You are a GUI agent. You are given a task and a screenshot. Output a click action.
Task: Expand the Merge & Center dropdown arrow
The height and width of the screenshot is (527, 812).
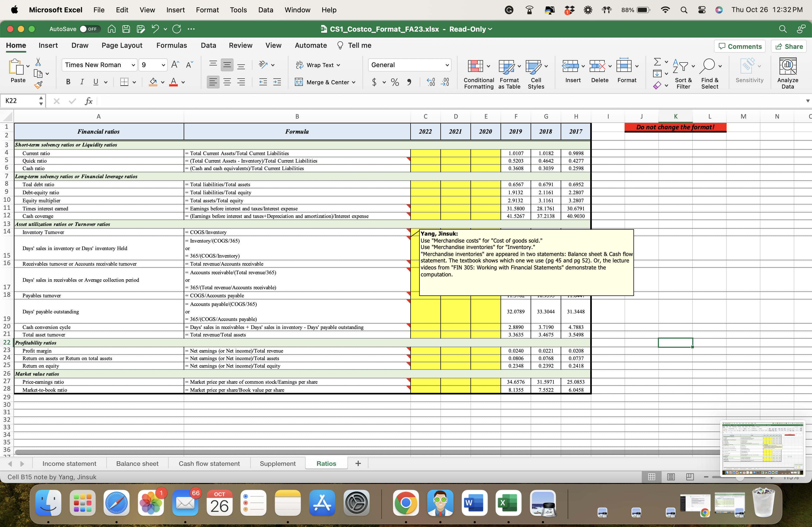354,82
